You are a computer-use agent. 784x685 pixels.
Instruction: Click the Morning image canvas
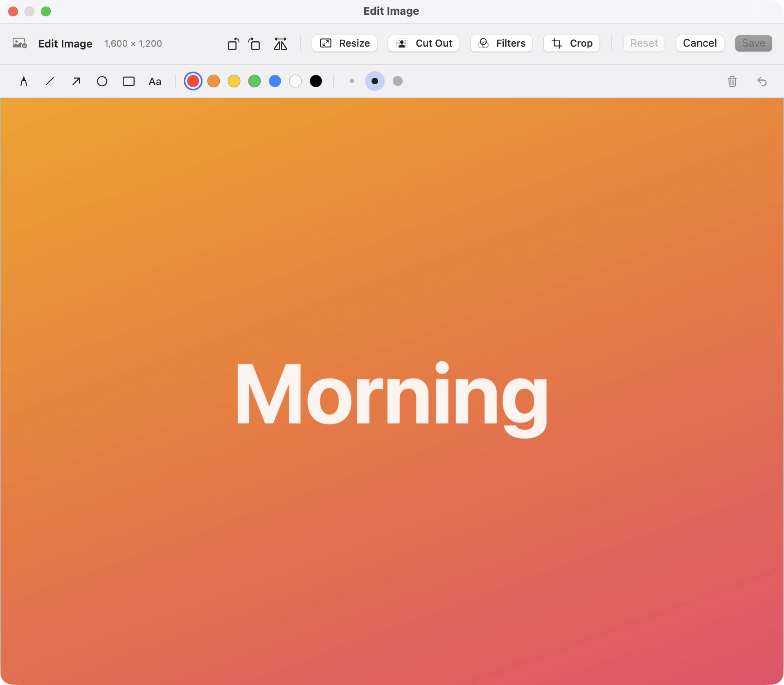click(392, 391)
